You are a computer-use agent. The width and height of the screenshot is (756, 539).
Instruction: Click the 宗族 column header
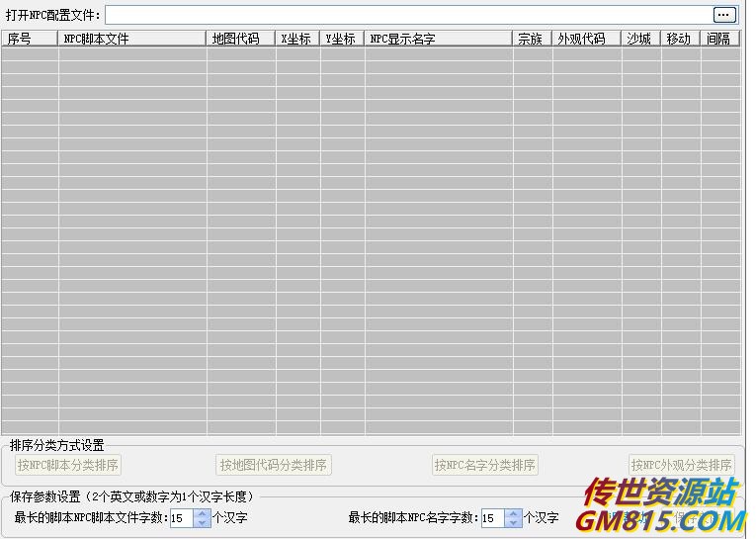pos(533,39)
